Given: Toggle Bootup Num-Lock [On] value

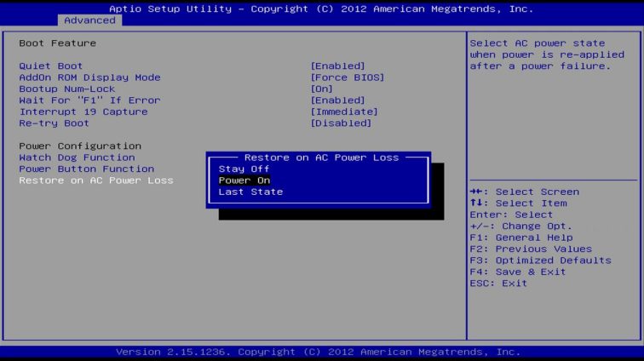Looking at the screenshot, I should pyautogui.click(x=322, y=89).
